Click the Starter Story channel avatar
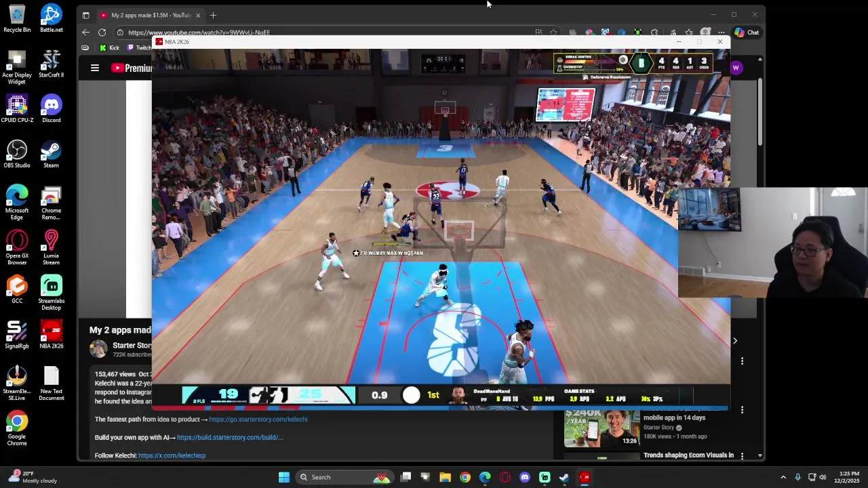This screenshot has height=488, width=868. coord(99,349)
